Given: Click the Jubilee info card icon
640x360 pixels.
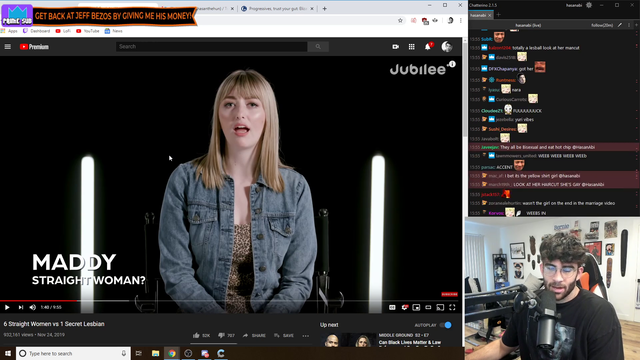Looking at the screenshot, I should [x=452, y=64].
